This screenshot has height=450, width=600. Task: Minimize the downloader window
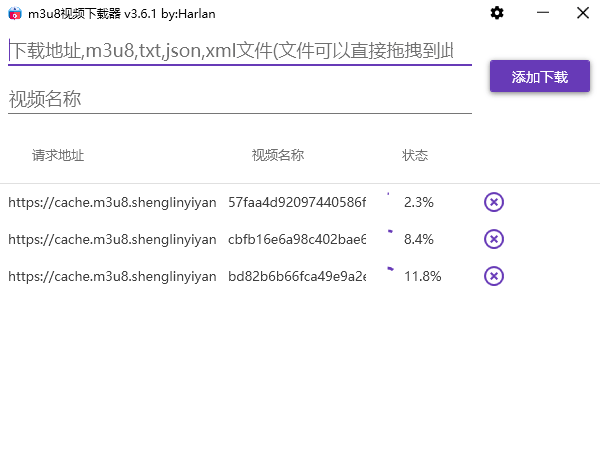(543, 13)
